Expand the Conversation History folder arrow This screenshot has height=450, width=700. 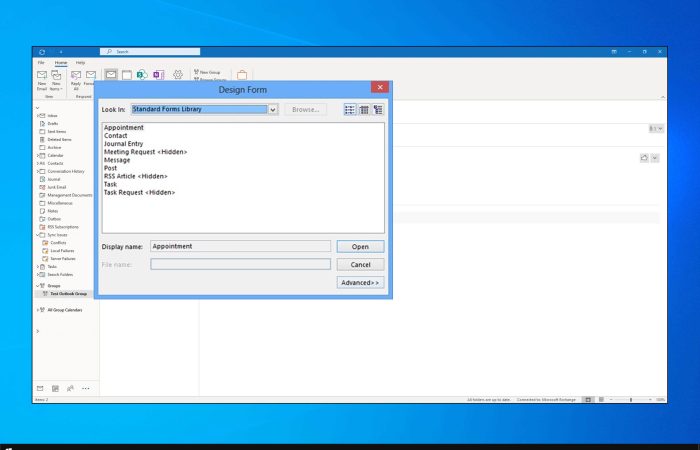pos(38,171)
